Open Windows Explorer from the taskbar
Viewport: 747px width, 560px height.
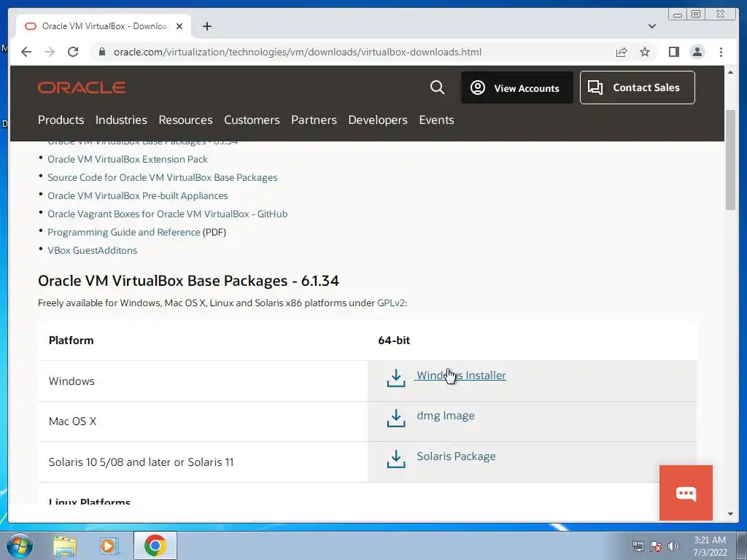65,546
